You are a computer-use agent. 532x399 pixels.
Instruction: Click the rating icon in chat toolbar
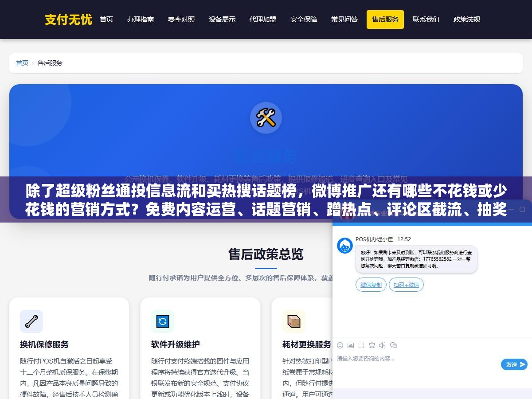point(372,345)
